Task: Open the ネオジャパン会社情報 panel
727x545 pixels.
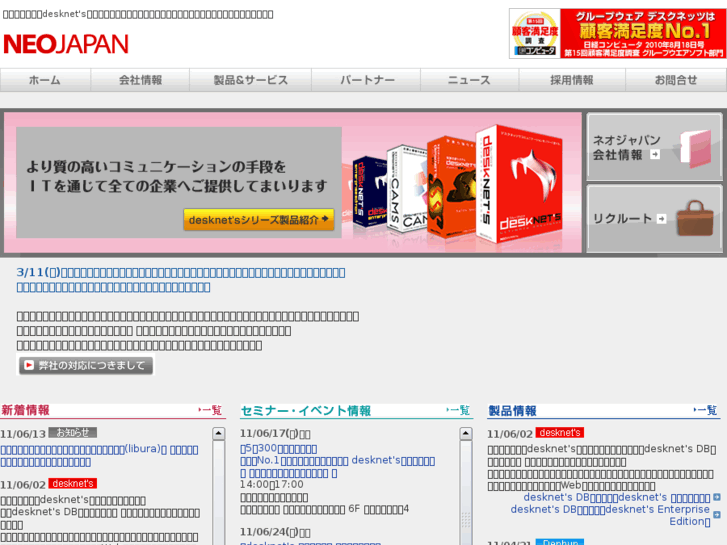Action: click(654, 147)
